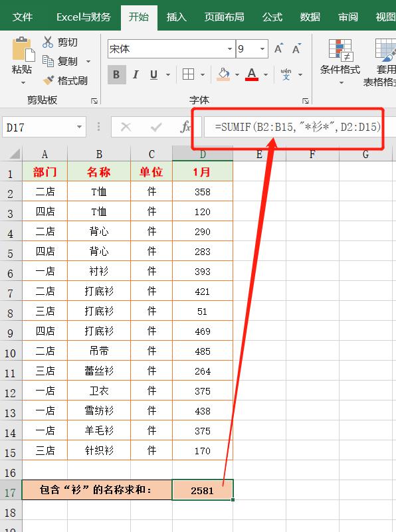Click the formula bar cancel X icon
396x532 pixels.
(x=126, y=127)
